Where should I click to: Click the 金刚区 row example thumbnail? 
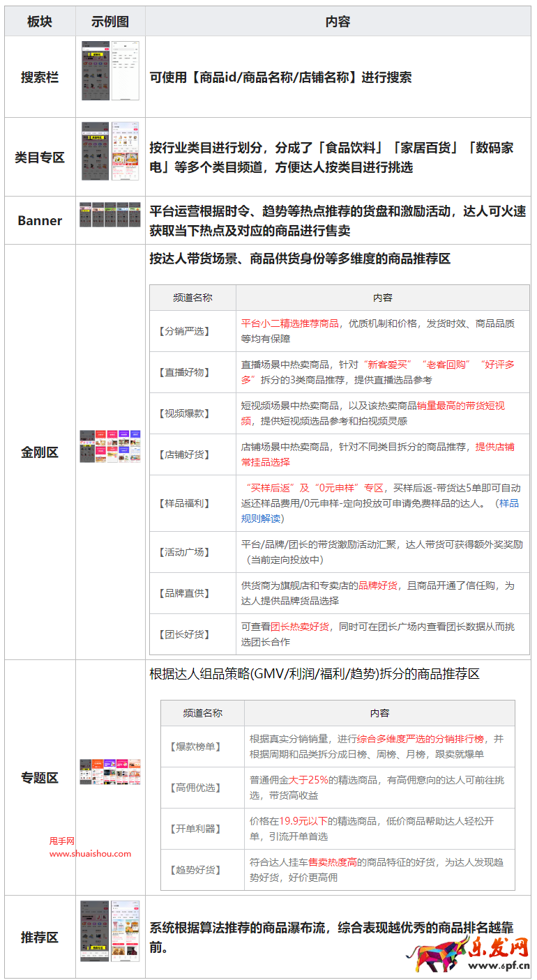pyautogui.click(x=110, y=446)
